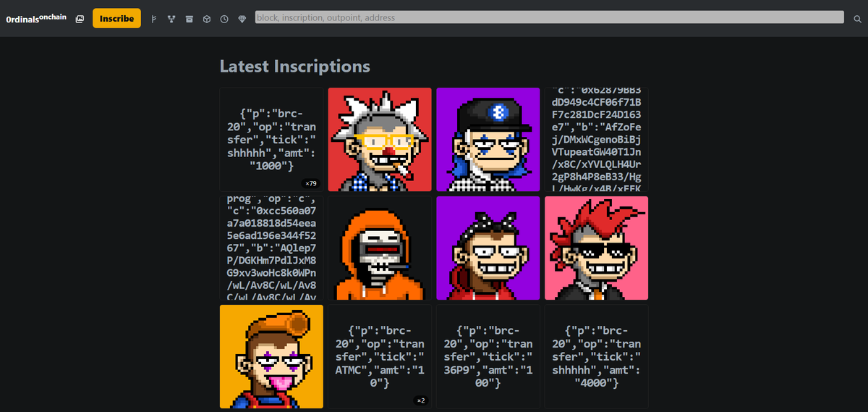Open the cube blocks icon in navbar
868x412 pixels.
point(207,18)
